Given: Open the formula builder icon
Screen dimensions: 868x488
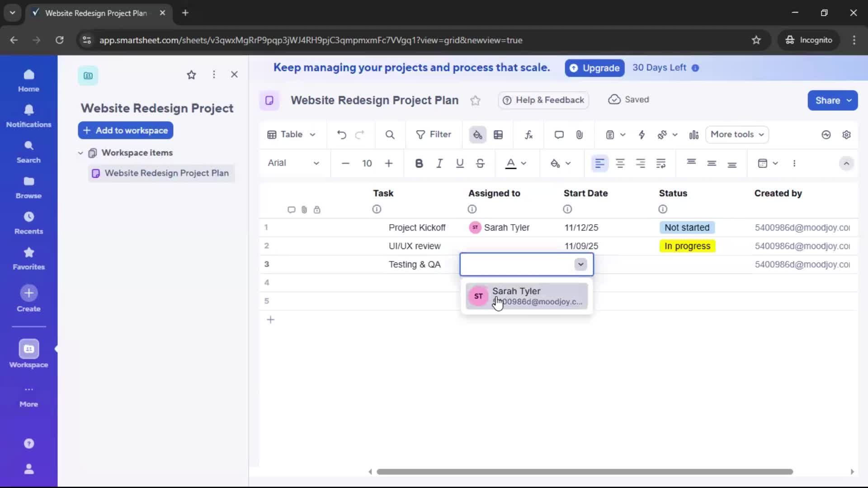Looking at the screenshot, I should pos(529,135).
